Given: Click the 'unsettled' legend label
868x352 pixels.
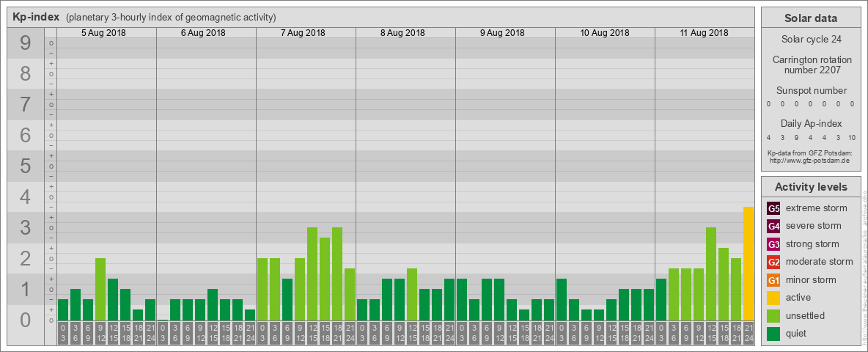Looking at the screenshot, I should click(806, 315).
